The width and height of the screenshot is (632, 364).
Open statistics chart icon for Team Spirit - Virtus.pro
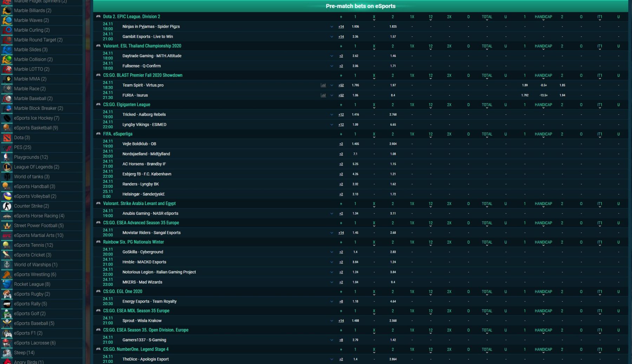point(323,85)
